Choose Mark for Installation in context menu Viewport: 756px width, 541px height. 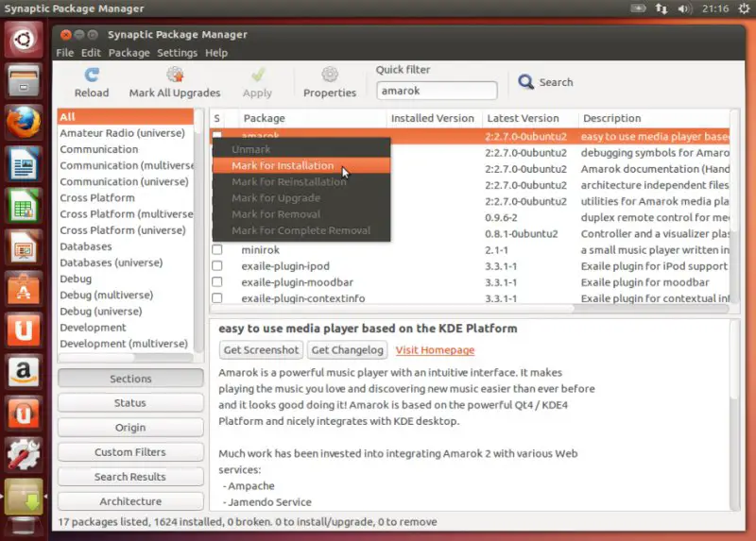point(301,166)
